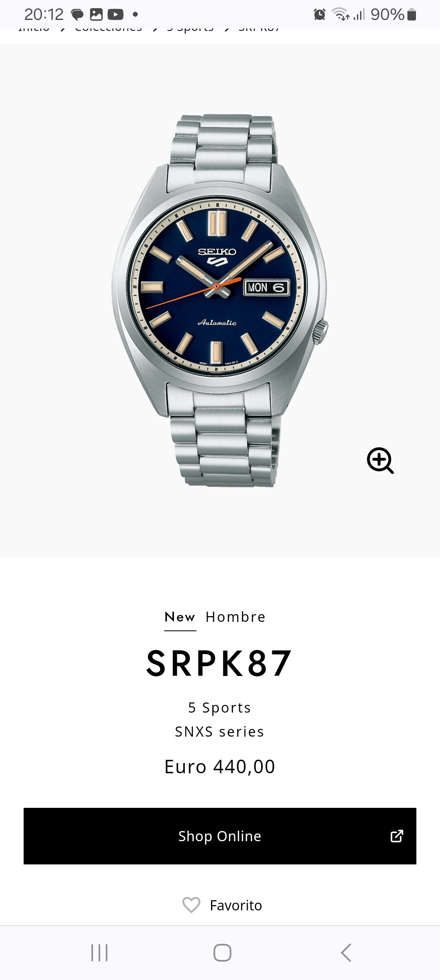
Task: Tap the New tag label
Action: pos(180,617)
